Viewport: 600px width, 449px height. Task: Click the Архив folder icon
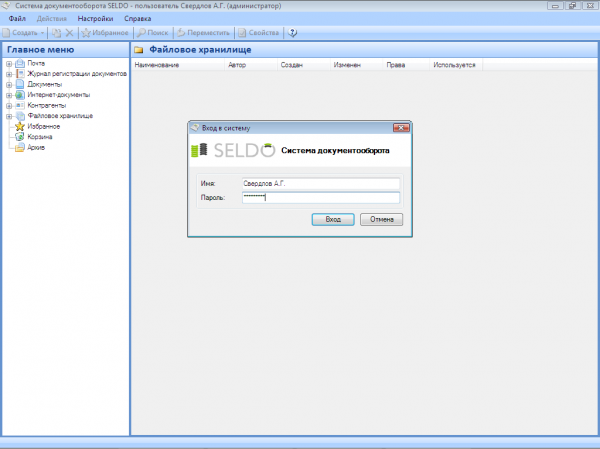pyautogui.click(x=20, y=147)
